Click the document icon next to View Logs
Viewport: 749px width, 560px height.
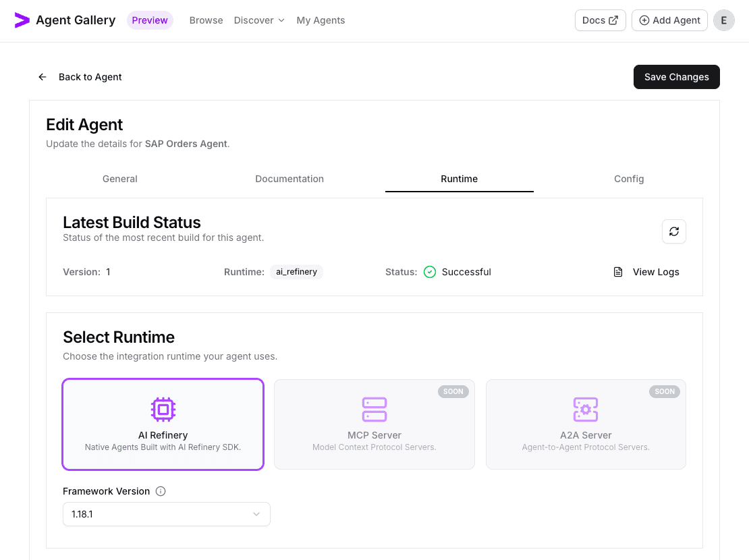[x=617, y=271]
